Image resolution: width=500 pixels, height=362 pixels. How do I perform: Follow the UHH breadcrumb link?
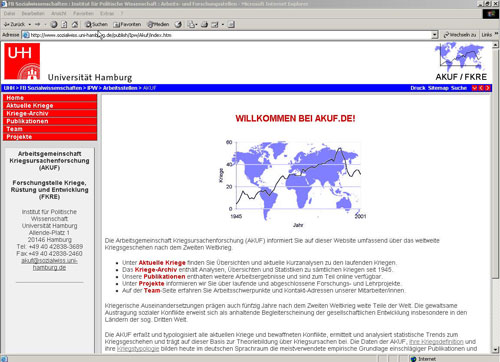[9, 88]
